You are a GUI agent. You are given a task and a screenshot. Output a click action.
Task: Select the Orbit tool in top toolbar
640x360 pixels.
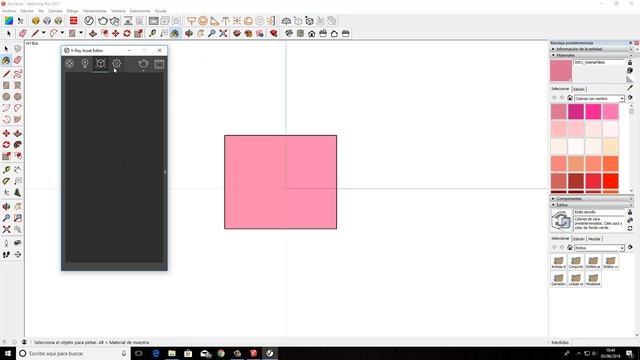click(x=189, y=33)
